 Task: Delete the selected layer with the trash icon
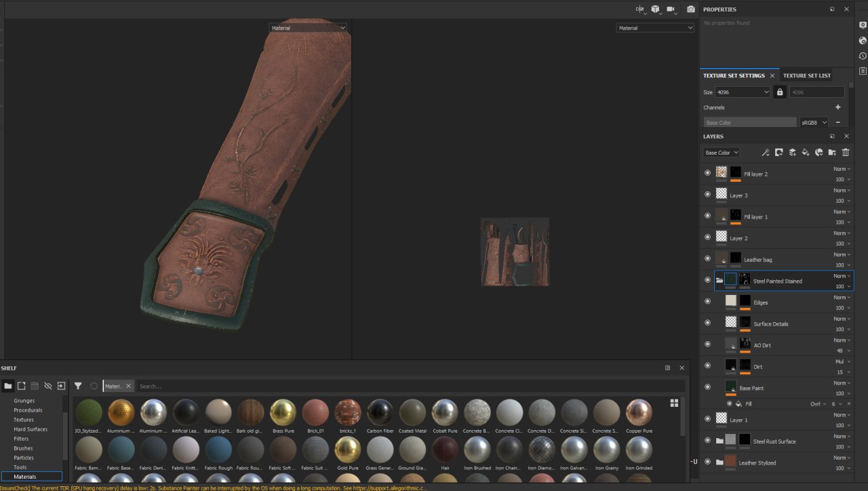(x=846, y=153)
